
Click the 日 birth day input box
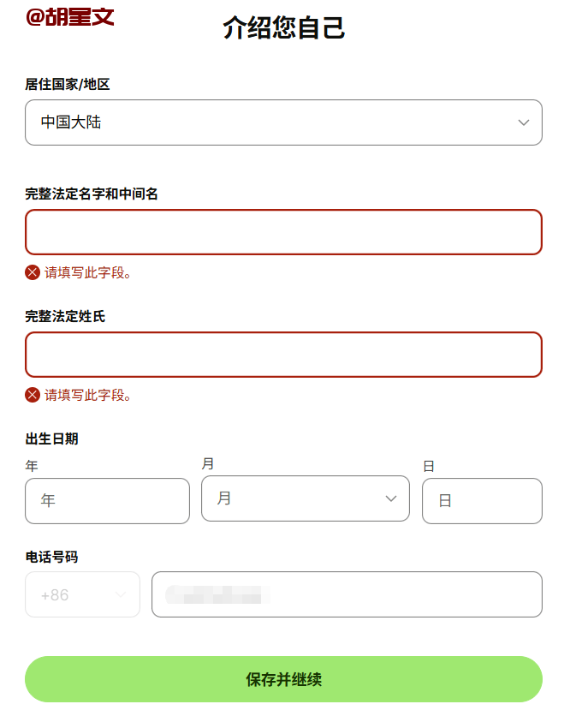pos(482,501)
